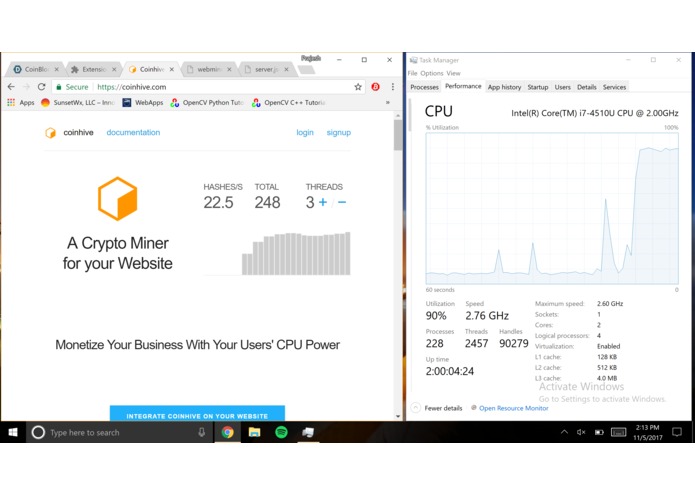Click the login link

click(305, 132)
